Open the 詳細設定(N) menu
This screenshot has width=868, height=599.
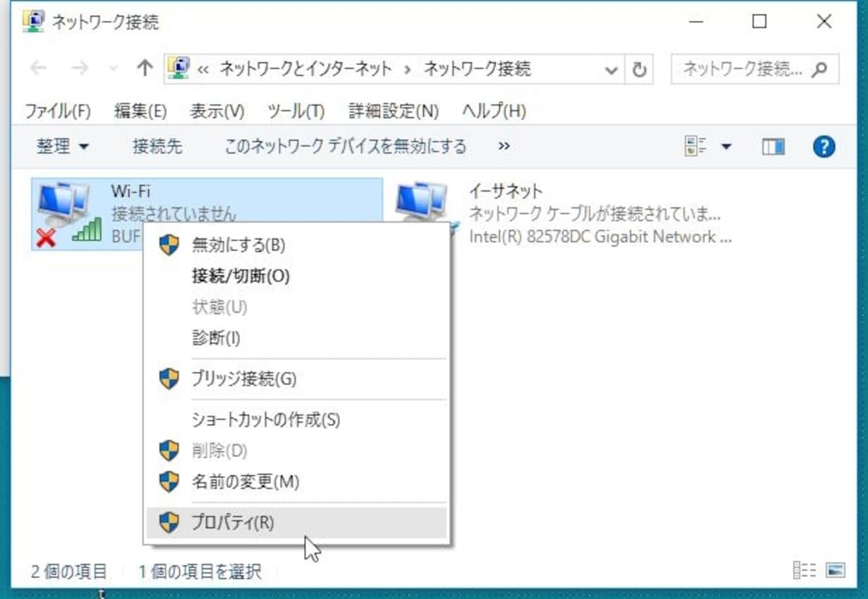[393, 111]
